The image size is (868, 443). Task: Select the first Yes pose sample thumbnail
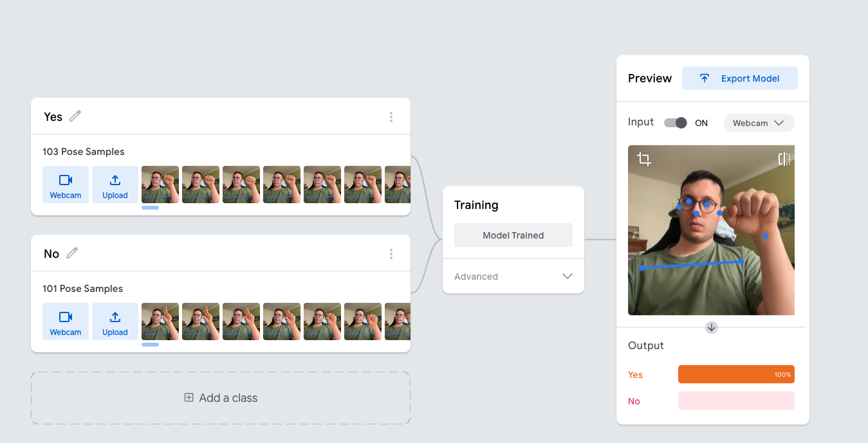[x=160, y=185]
